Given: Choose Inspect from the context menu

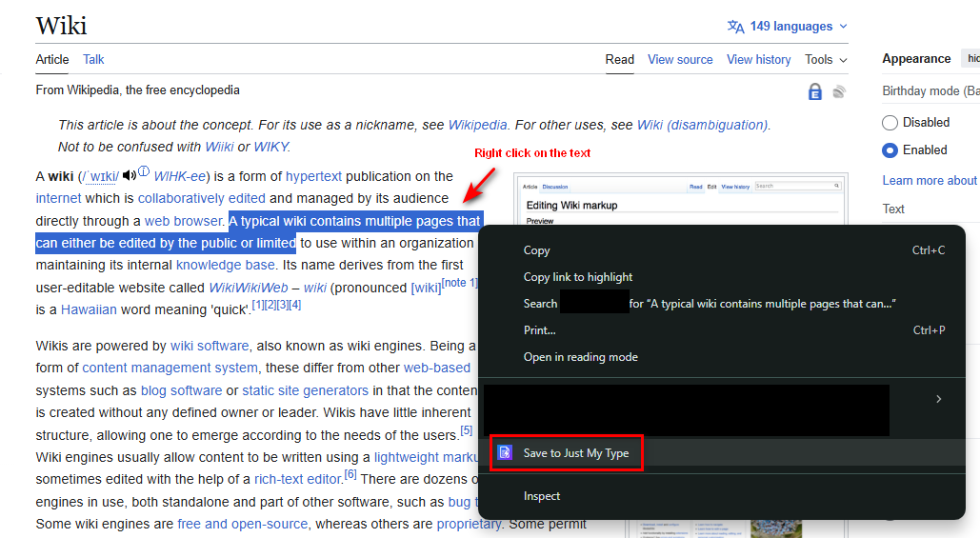Looking at the screenshot, I should pos(542,496).
